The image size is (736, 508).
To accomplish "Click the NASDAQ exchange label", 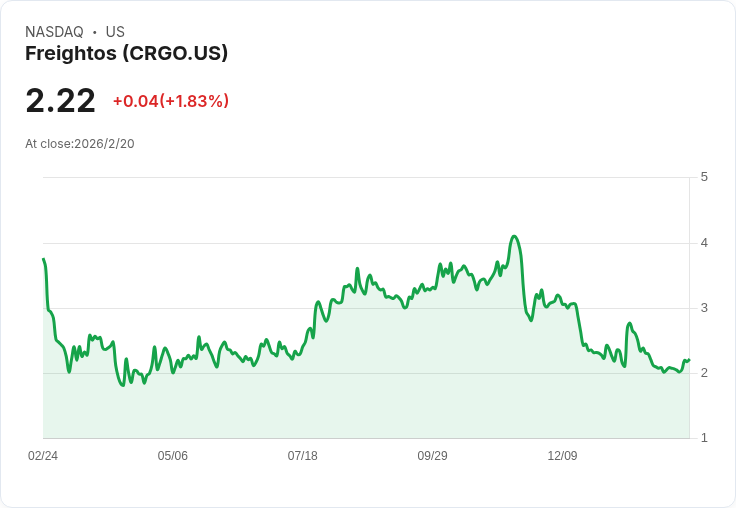I will [54, 32].
